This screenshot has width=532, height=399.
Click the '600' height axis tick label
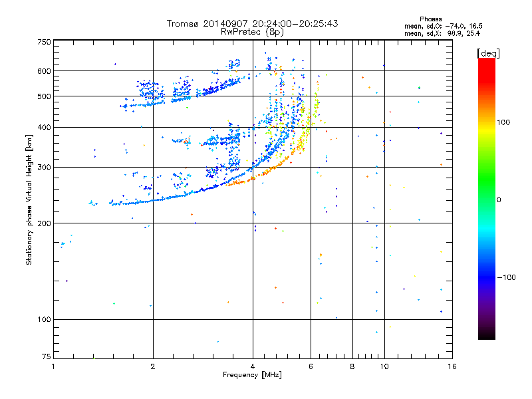(x=44, y=71)
